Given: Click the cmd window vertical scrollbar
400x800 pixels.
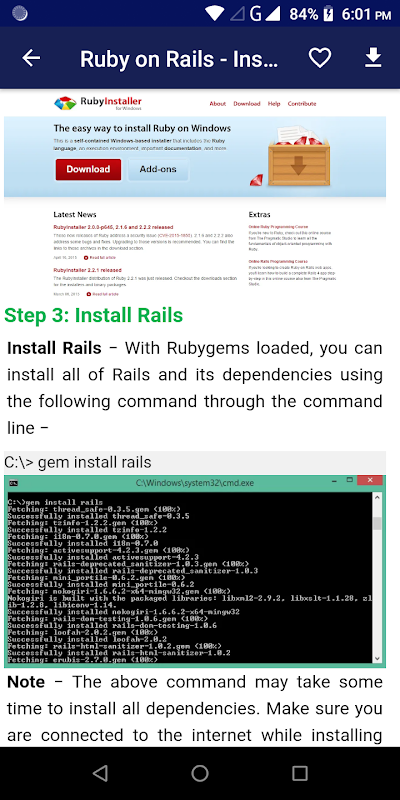Looking at the screenshot, I should 377,577.
